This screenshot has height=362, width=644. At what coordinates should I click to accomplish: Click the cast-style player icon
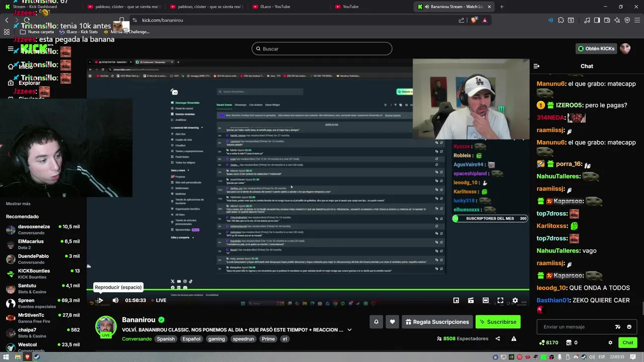pyautogui.click(x=470, y=300)
